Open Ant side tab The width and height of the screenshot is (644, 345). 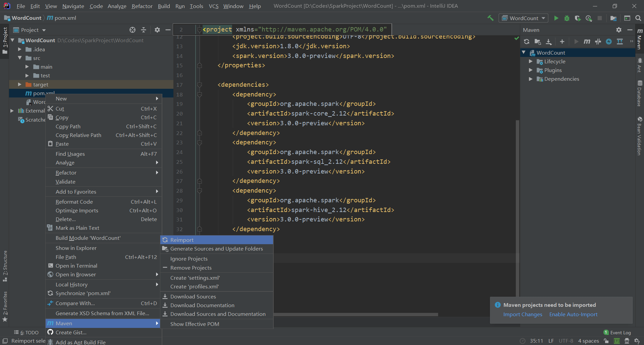tap(640, 65)
